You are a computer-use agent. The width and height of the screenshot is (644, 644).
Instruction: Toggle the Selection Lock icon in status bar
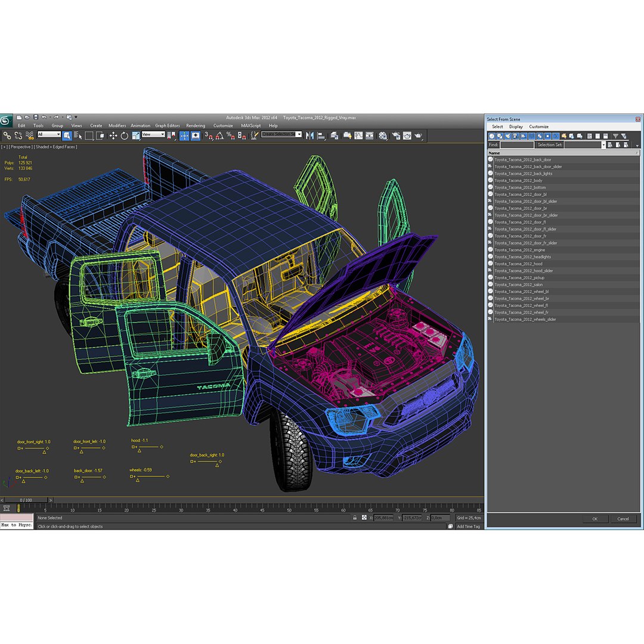[x=355, y=518]
